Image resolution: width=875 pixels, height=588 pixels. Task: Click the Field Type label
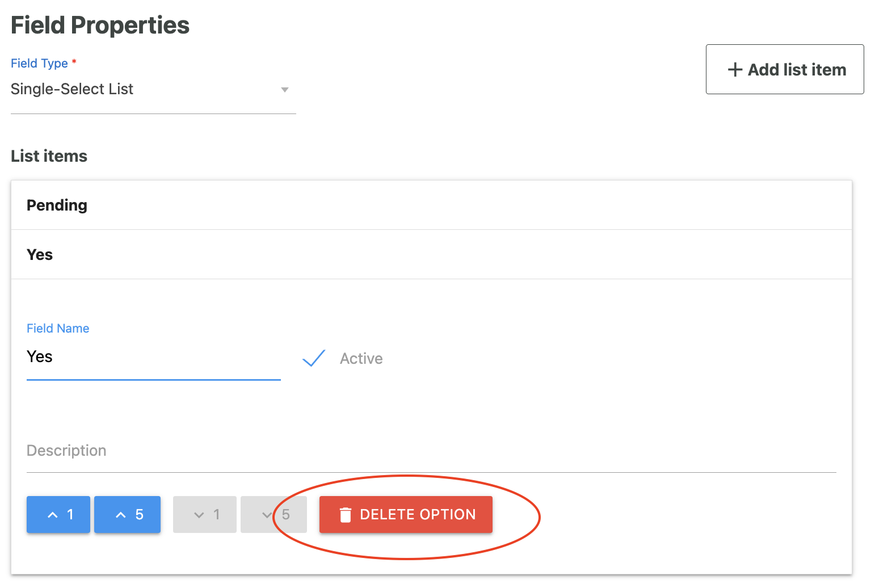[x=39, y=64]
